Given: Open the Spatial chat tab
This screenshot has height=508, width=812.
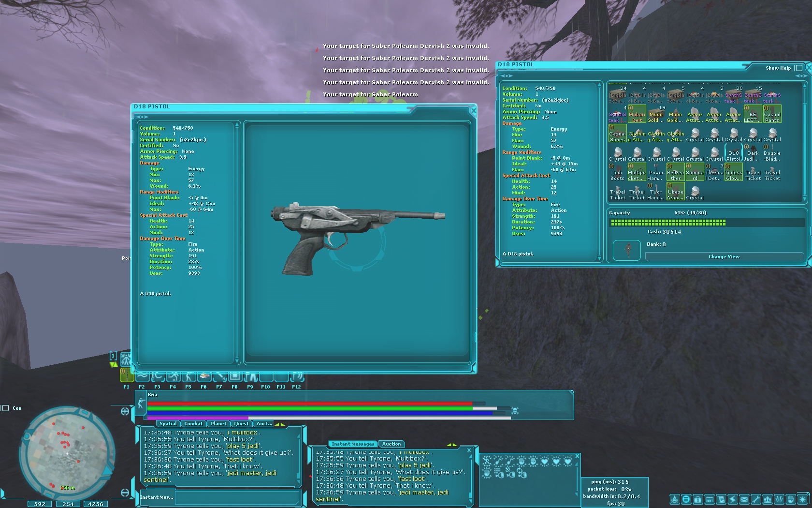Looking at the screenshot, I should (168, 424).
